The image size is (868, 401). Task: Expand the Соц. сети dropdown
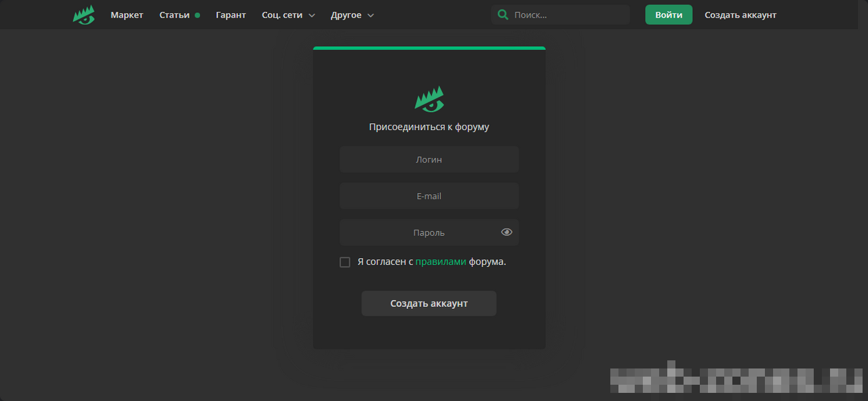click(288, 15)
